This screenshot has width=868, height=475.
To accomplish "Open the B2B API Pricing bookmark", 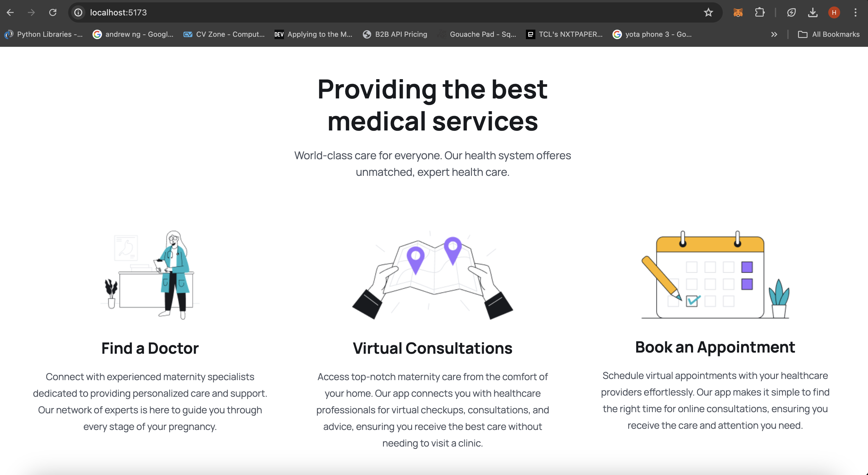I will (x=395, y=34).
